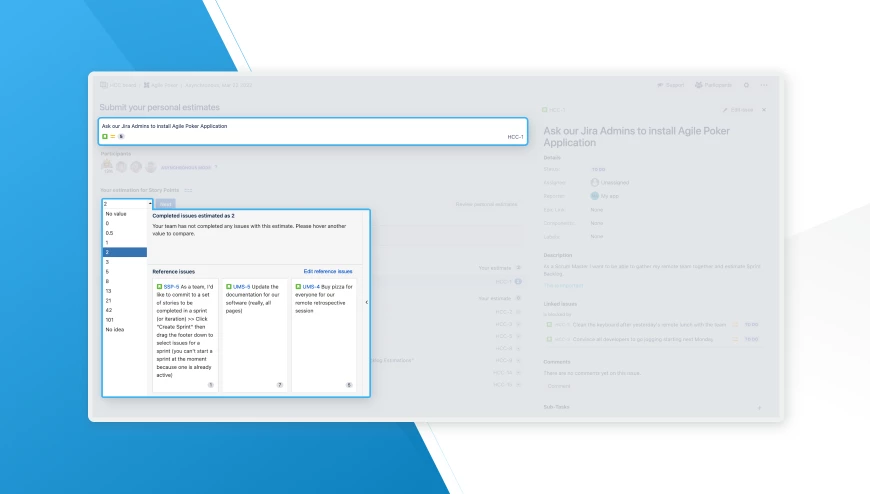Open the story points estimate dropdown showing 2
The height and width of the screenshot is (494, 870).
(127, 204)
